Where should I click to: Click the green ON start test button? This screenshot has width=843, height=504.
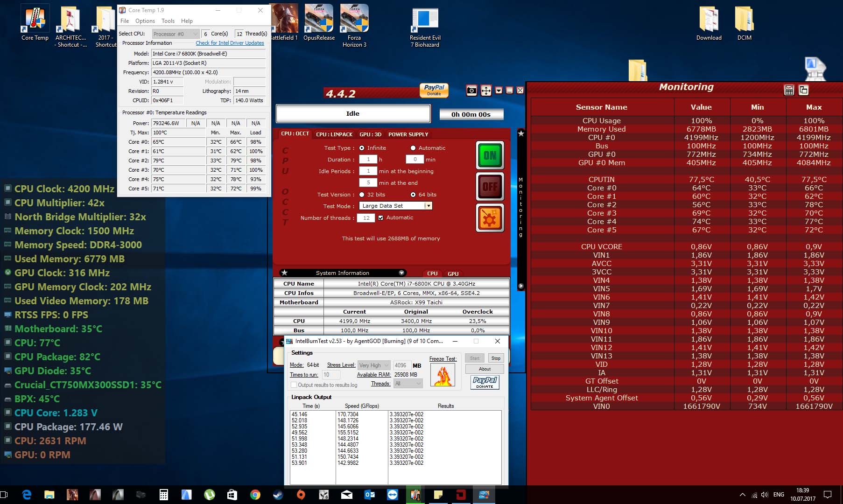point(490,155)
